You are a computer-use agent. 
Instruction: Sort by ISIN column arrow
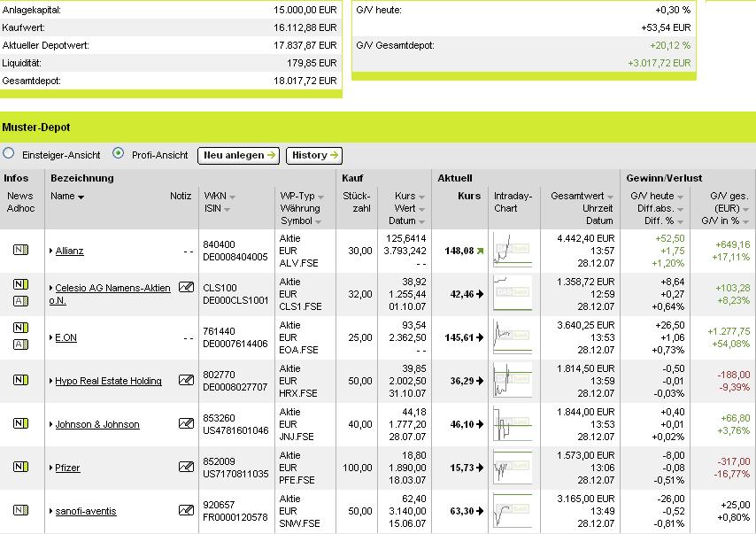pyautogui.click(x=228, y=209)
